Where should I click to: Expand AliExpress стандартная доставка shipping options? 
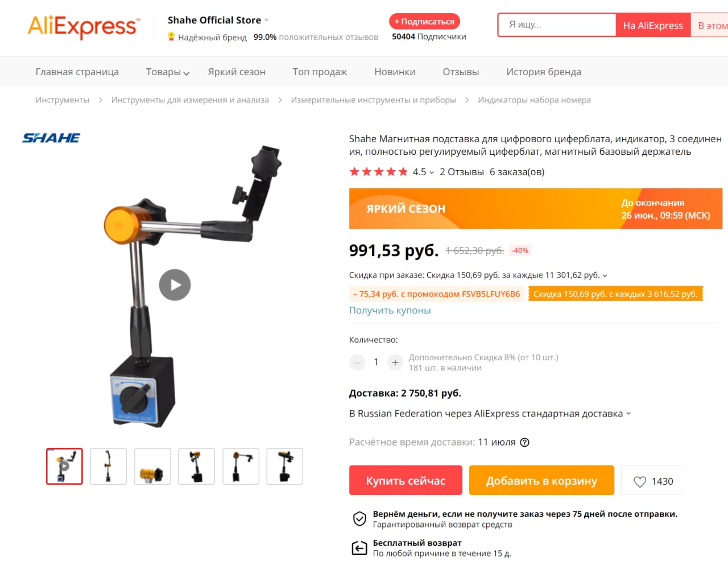(x=628, y=414)
